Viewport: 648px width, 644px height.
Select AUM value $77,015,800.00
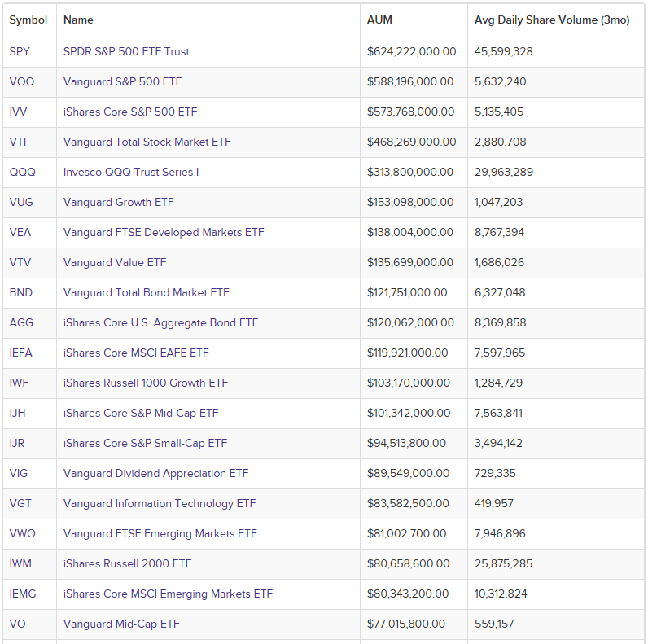[x=406, y=625]
